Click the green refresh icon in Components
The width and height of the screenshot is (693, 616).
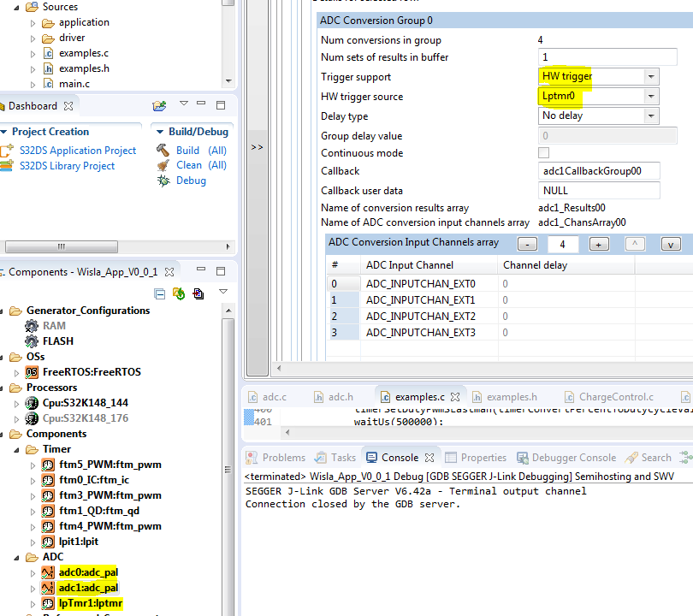click(179, 293)
